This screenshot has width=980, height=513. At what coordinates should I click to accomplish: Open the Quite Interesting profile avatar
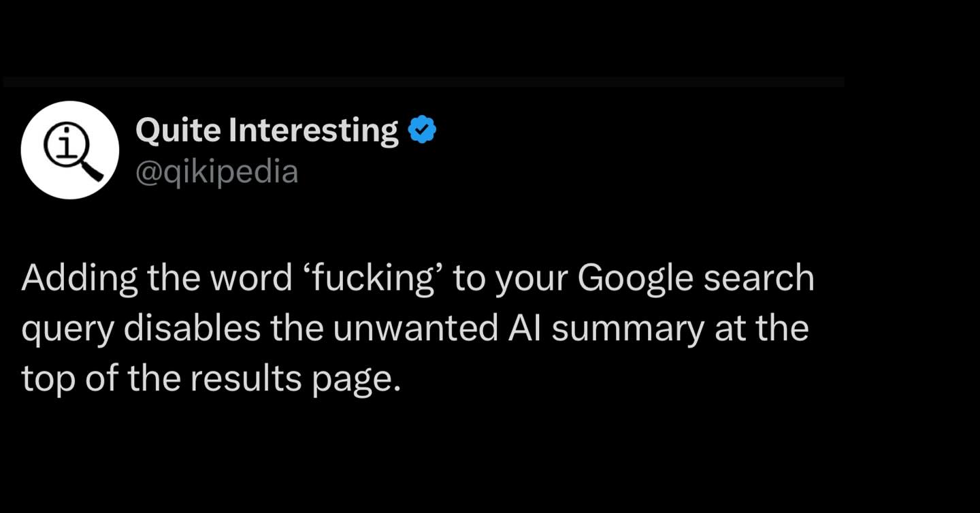(x=70, y=150)
